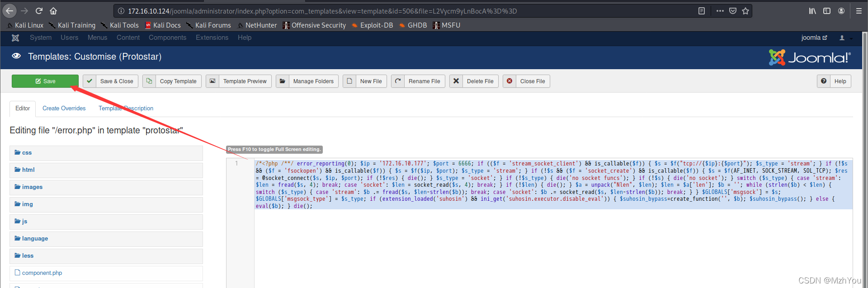Open the Components menu
This screenshot has height=288, width=868.
(168, 38)
